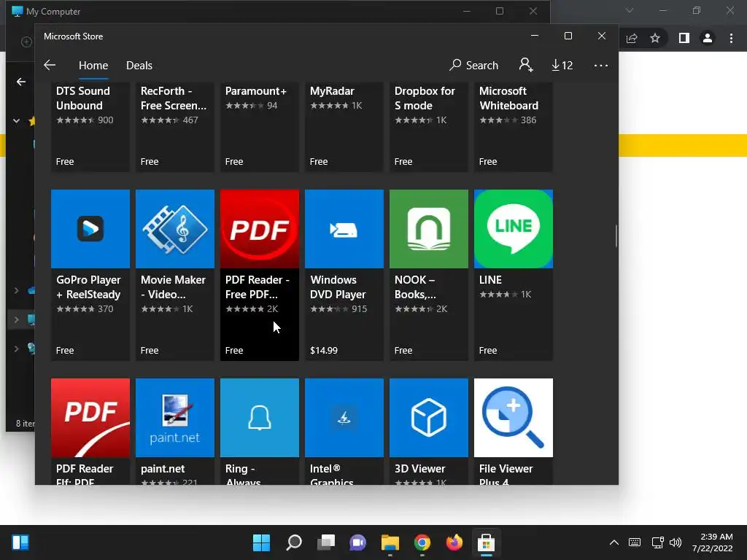
Task: Open the Ring app bell icon
Action: tap(260, 418)
